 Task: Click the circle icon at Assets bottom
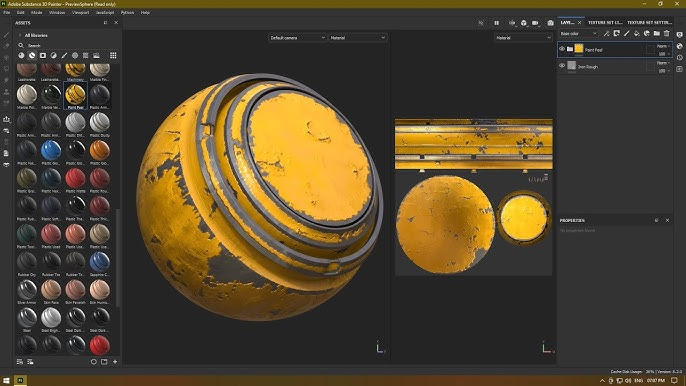[94, 362]
